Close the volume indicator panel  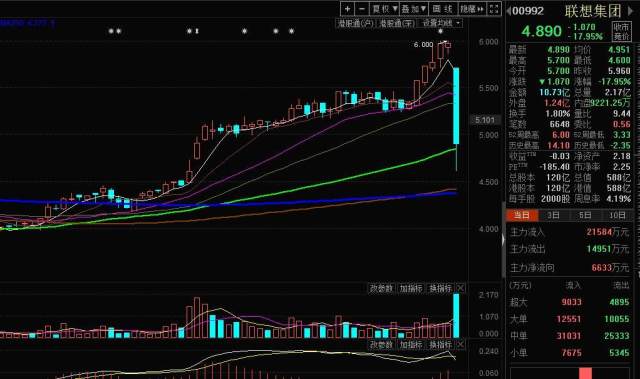[x=460, y=288]
